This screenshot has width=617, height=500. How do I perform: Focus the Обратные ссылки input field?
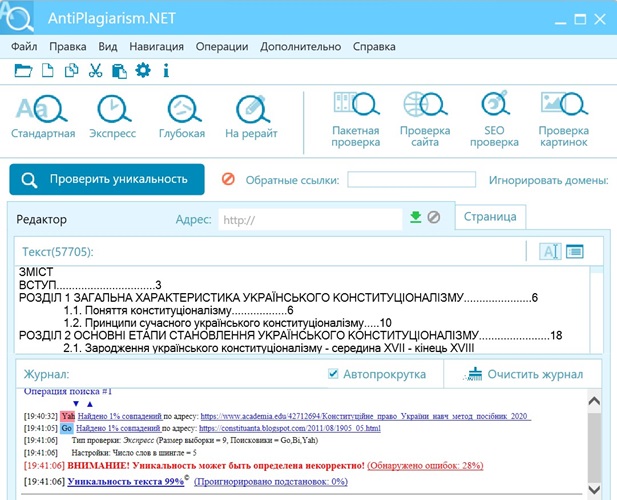click(412, 179)
